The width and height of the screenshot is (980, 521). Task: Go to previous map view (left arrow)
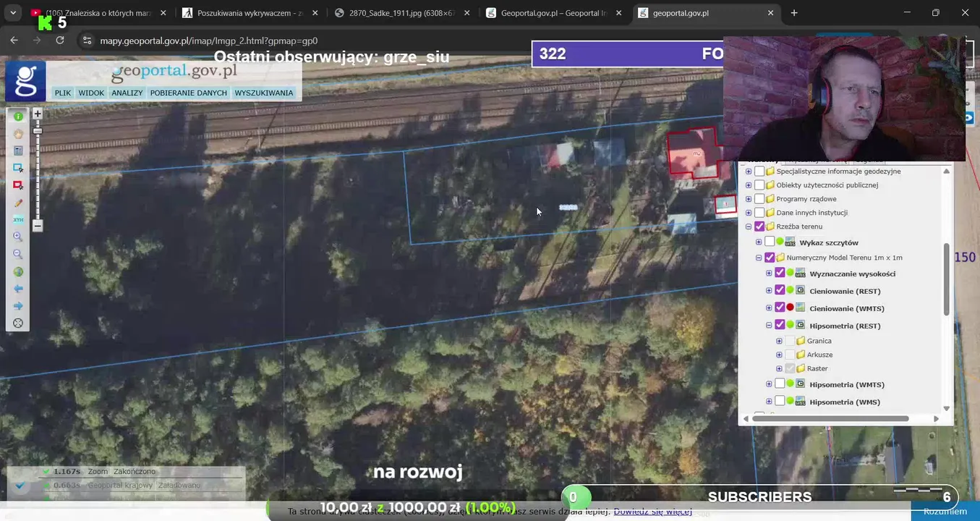tap(18, 289)
